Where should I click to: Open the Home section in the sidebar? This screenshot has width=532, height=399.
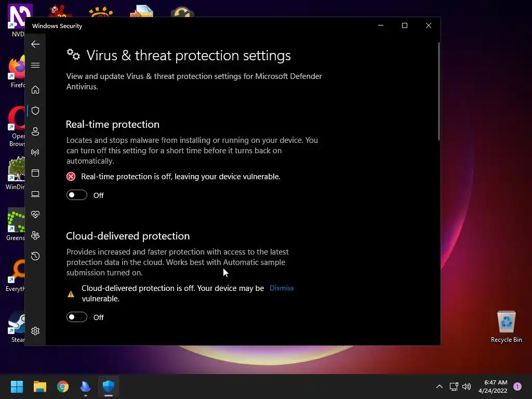coord(35,89)
